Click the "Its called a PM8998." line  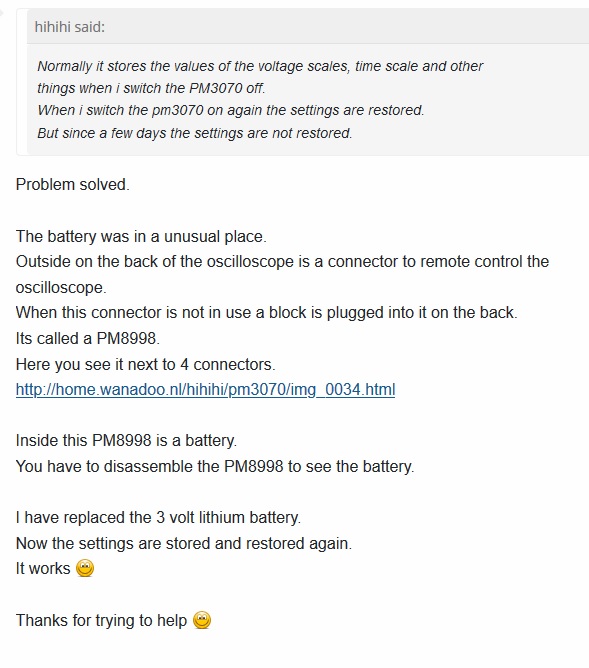pyautogui.click(x=88, y=339)
